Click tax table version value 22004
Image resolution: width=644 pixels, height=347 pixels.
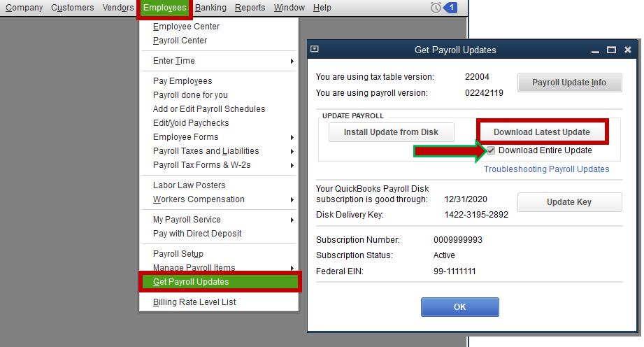point(477,77)
